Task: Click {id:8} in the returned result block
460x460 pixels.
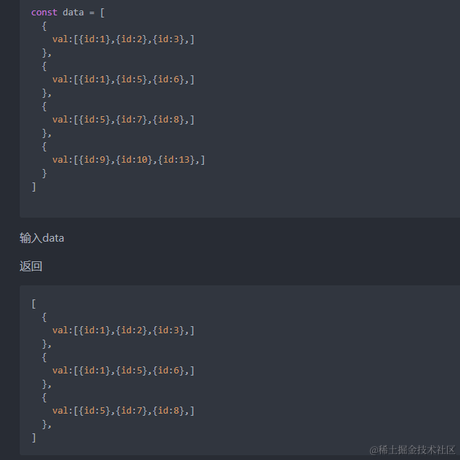Action: pos(169,411)
